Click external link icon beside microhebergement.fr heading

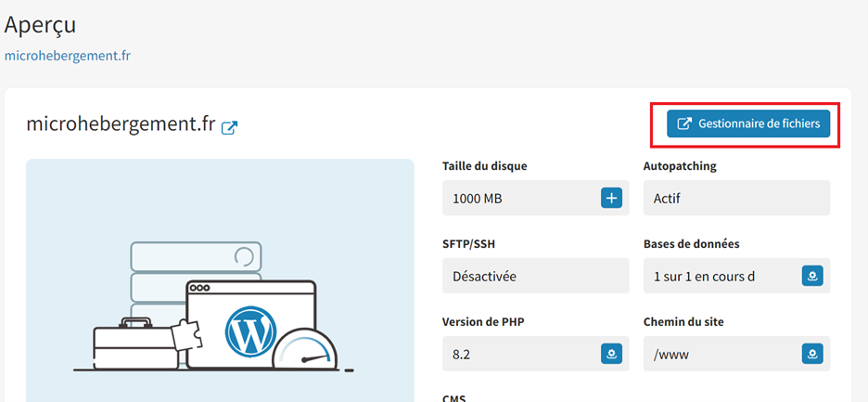tap(229, 127)
